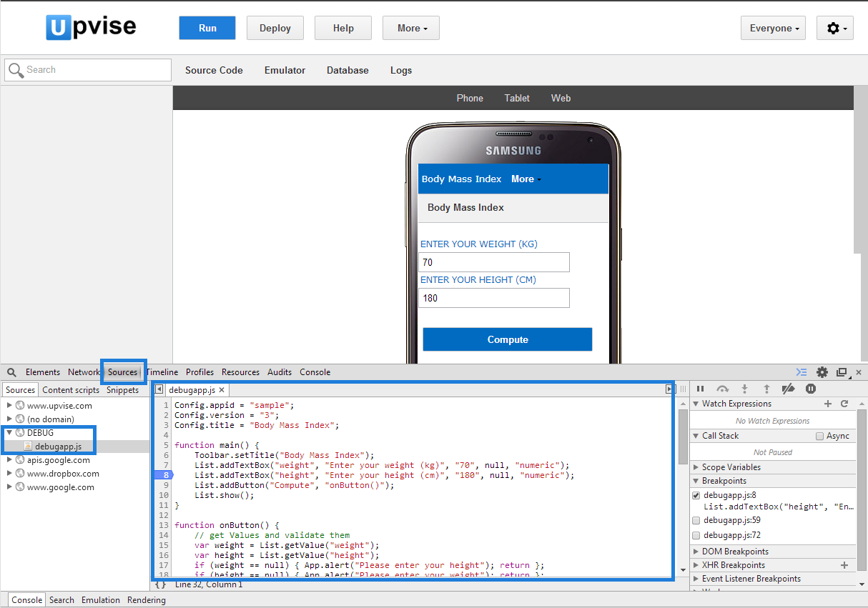Switch to the Elements panel tab
Screen dimensions: 868x608
[43, 372]
